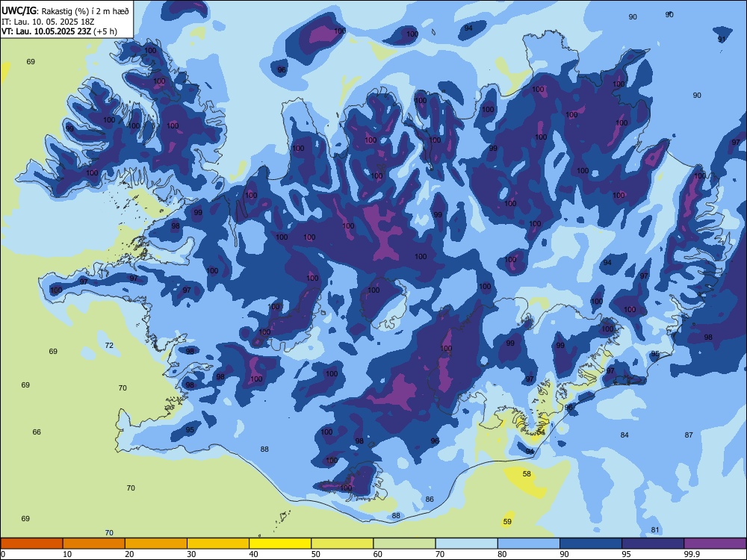Click the humidity value 86 near the south coast
This screenshot has height=560, width=747.
pyautogui.click(x=430, y=499)
